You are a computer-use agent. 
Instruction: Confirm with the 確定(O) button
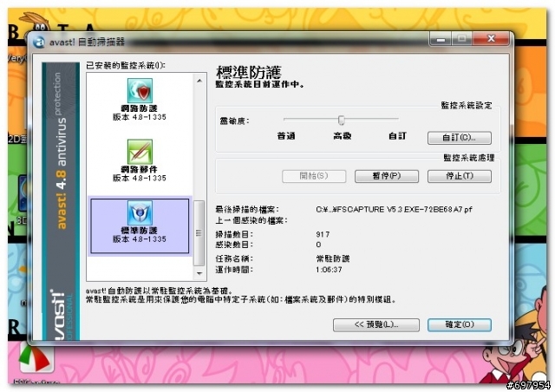click(x=459, y=324)
